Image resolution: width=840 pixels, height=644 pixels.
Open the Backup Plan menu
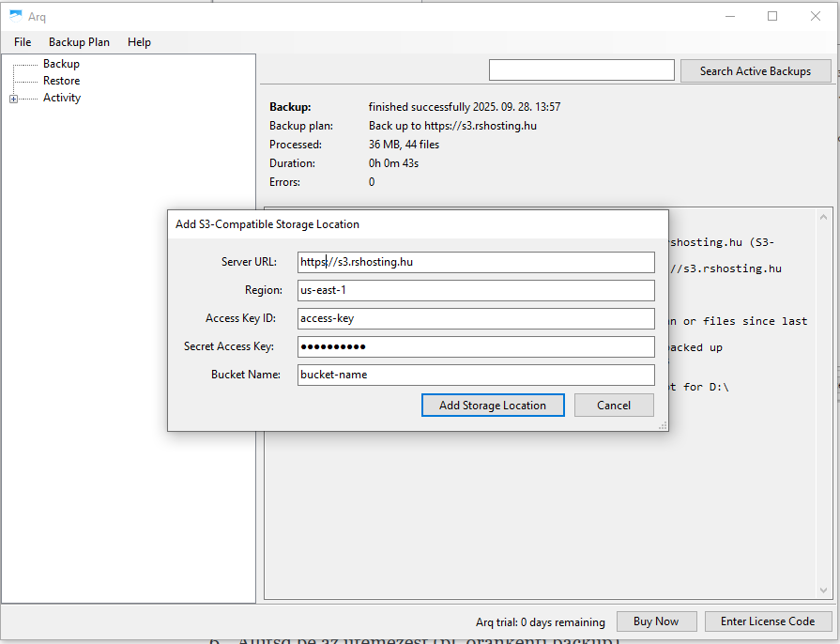pos(79,42)
